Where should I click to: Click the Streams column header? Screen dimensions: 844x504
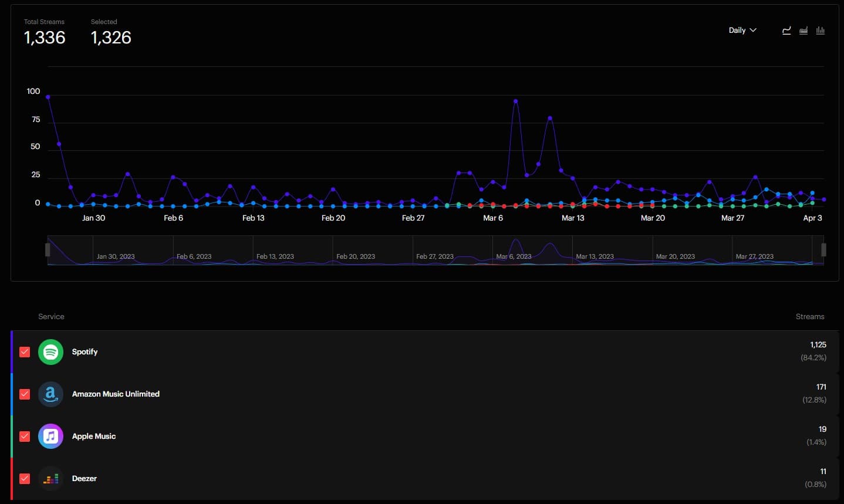click(x=810, y=316)
